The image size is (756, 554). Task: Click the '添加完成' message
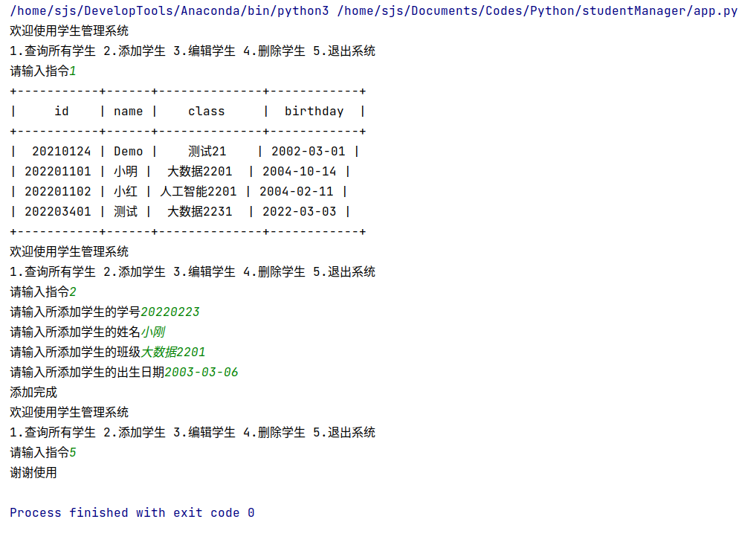click(x=33, y=393)
